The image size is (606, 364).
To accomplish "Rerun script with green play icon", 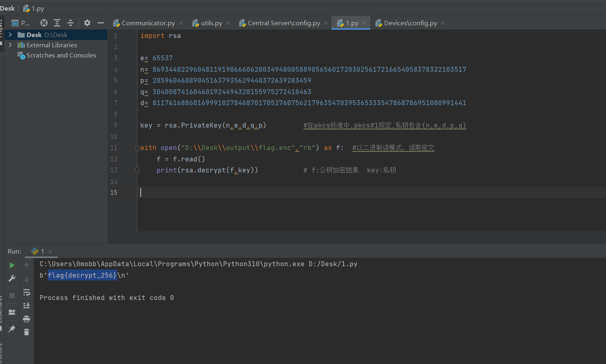I will click(12, 265).
